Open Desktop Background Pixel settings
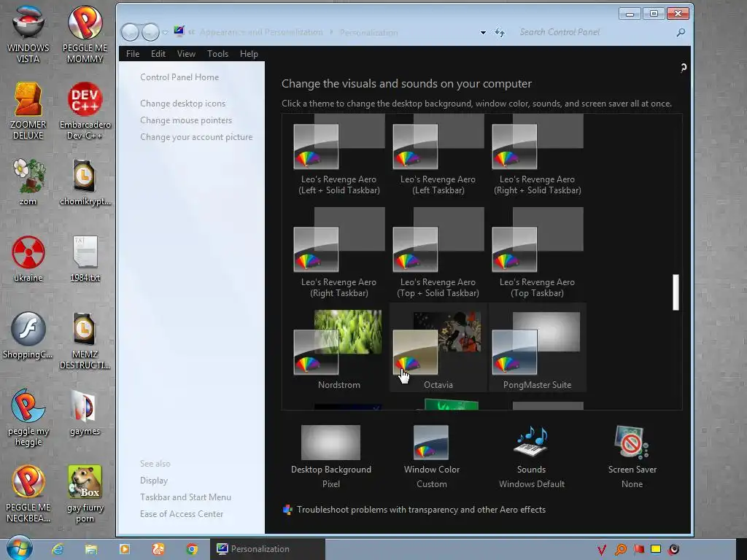The width and height of the screenshot is (747, 560). coord(331,456)
